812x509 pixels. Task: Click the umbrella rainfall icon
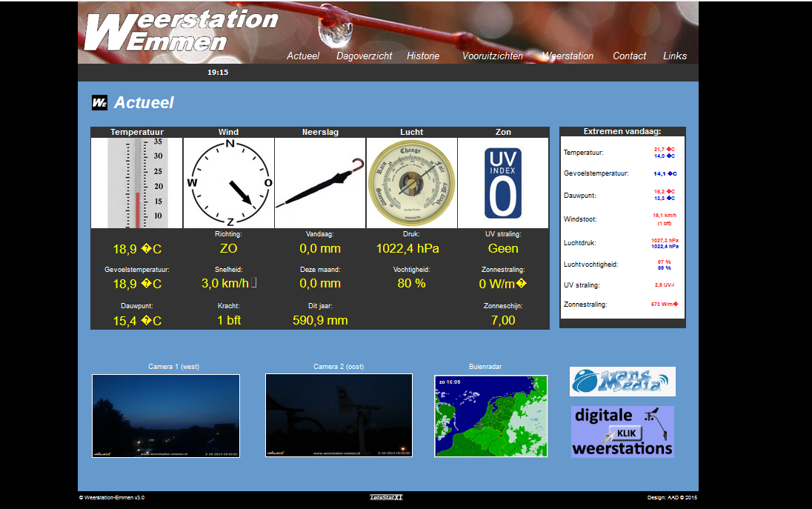point(320,183)
